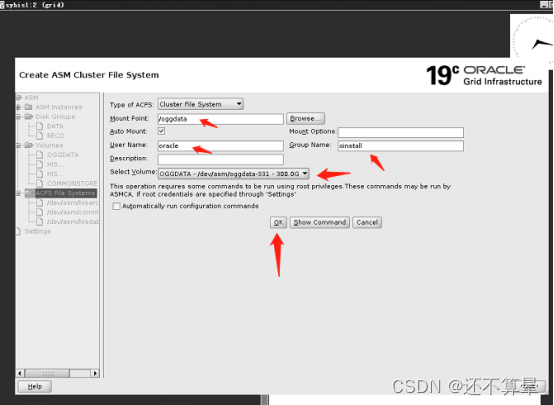Click the OK button

tap(278, 222)
